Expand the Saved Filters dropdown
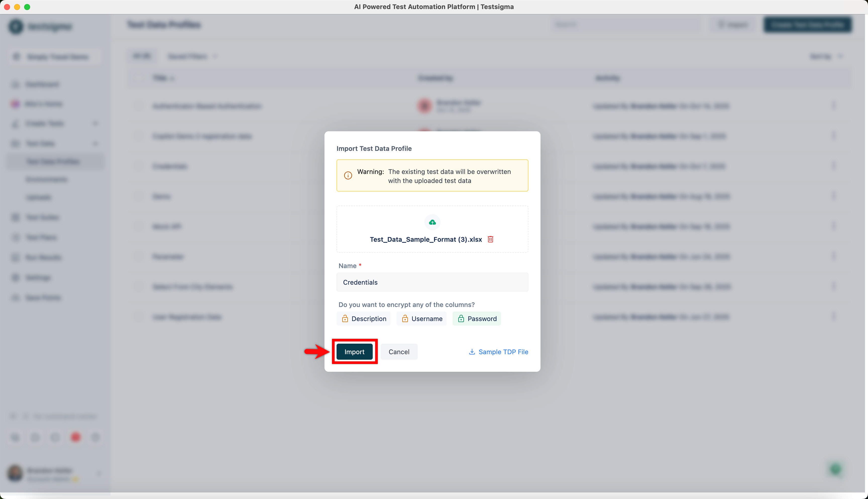 coord(192,56)
